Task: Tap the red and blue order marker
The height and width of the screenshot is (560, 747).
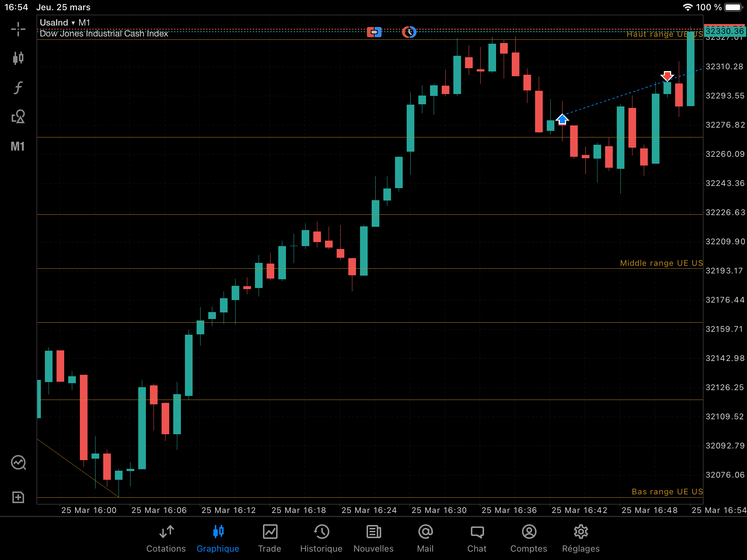Action: click(x=374, y=32)
